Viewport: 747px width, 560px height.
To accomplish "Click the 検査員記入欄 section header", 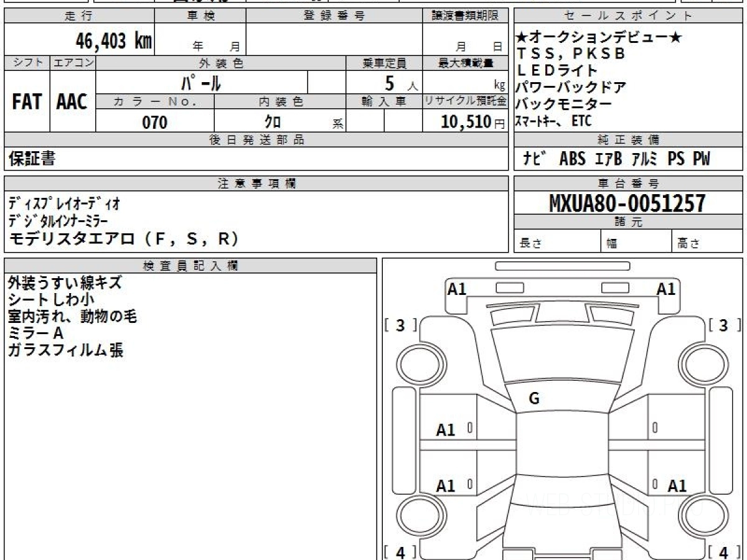I will pyautogui.click(x=190, y=266).
